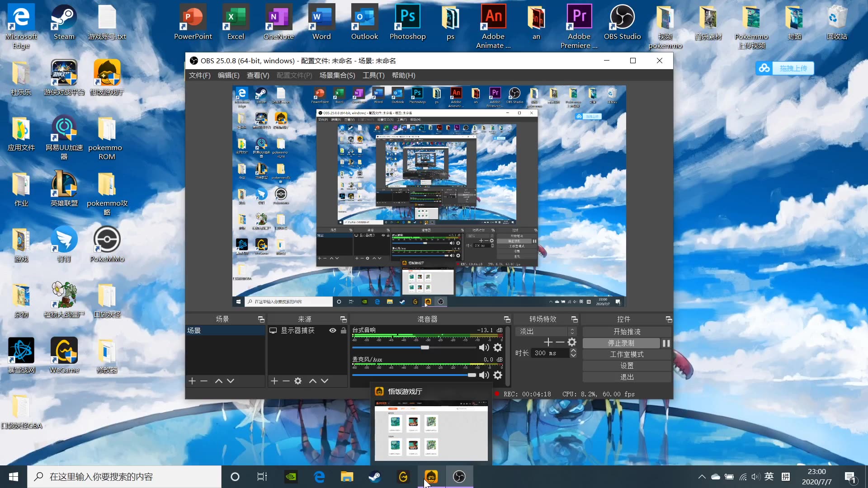Image resolution: width=868 pixels, height=488 pixels.
Task: Open PokeMMO desktop shortcut
Action: [x=107, y=244]
